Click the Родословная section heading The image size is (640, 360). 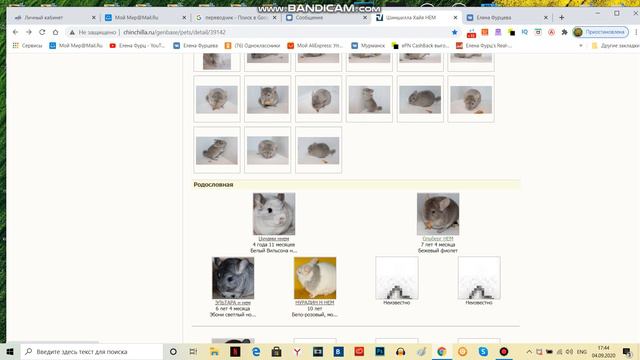pyautogui.click(x=213, y=184)
